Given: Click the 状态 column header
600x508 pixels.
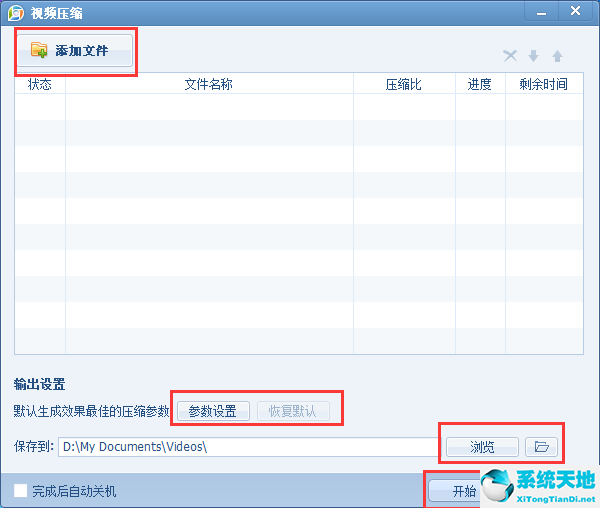Looking at the screenshot, I should pyautogui.click(x=40, y=83).
